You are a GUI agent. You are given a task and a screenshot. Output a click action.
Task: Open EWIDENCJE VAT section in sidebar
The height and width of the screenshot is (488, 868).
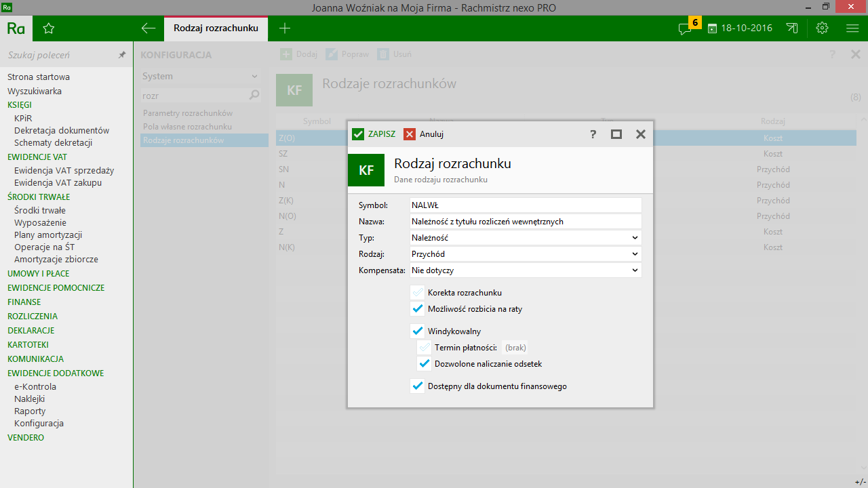click(37, 157)
